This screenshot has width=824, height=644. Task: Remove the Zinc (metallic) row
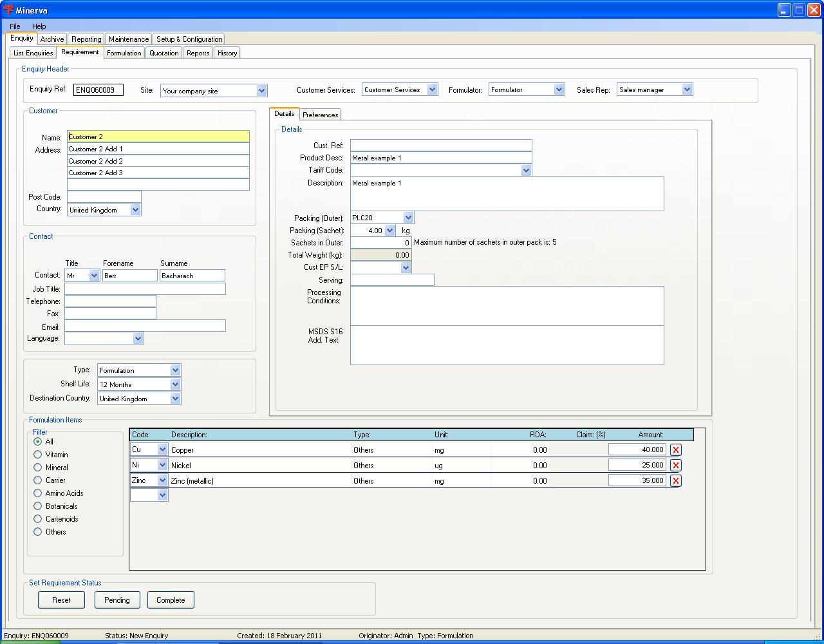click(676, 481)
